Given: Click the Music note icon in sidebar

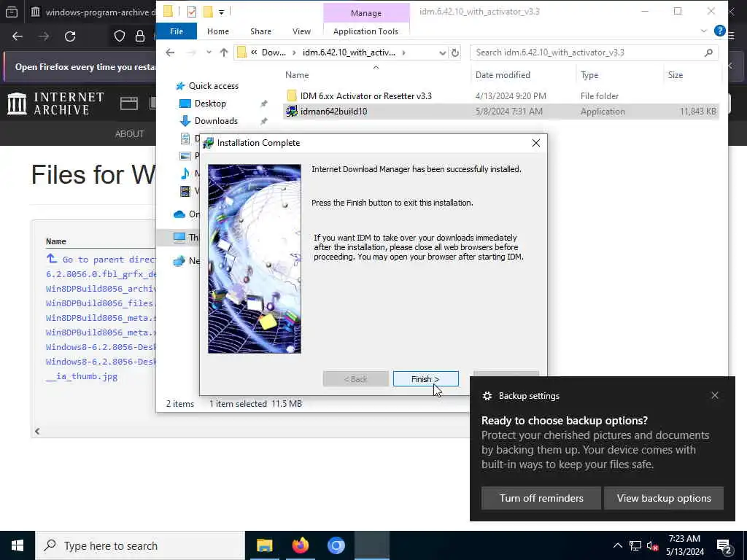Looking at the screenshot, I should click(x=185, y=174).
